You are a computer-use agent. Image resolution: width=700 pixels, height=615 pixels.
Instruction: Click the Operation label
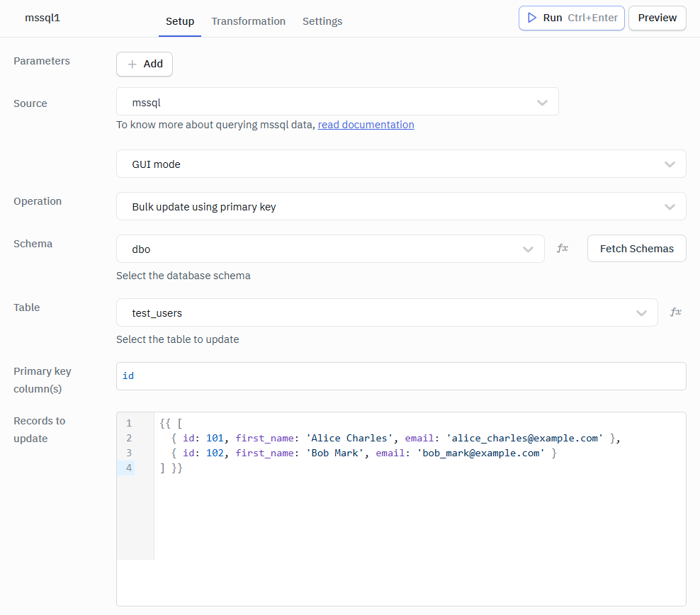[38, 201]
